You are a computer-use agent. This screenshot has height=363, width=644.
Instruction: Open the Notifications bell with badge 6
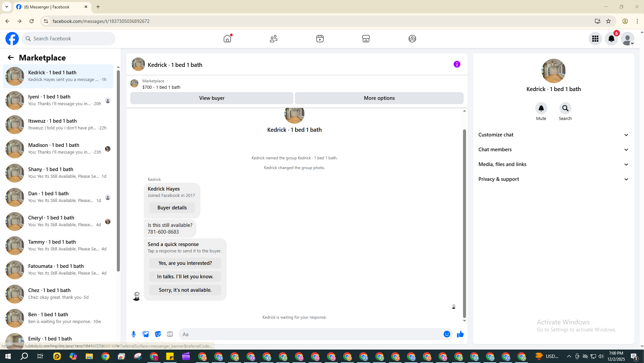tap(611, 39)
